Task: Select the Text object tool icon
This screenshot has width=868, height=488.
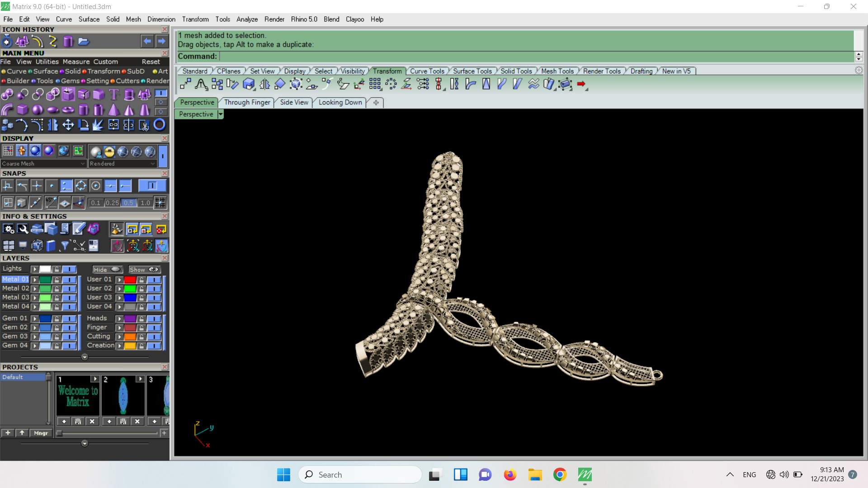Action: (114, 94)
